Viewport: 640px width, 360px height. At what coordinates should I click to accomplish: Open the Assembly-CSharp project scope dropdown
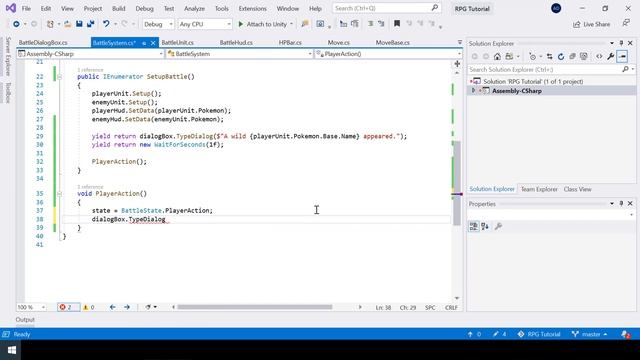(90, 54)
